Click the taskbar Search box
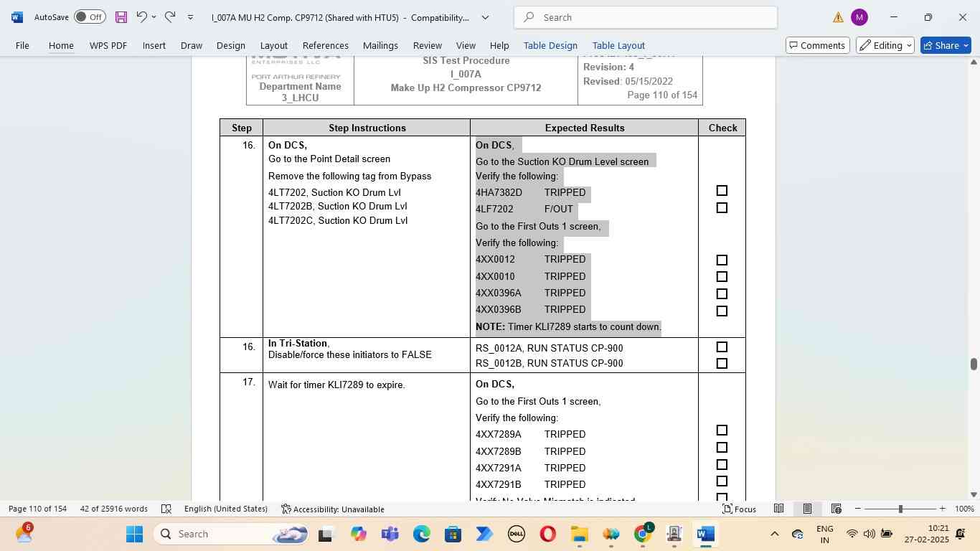Viewport: 980px width, 551px height. coord(233,534)
